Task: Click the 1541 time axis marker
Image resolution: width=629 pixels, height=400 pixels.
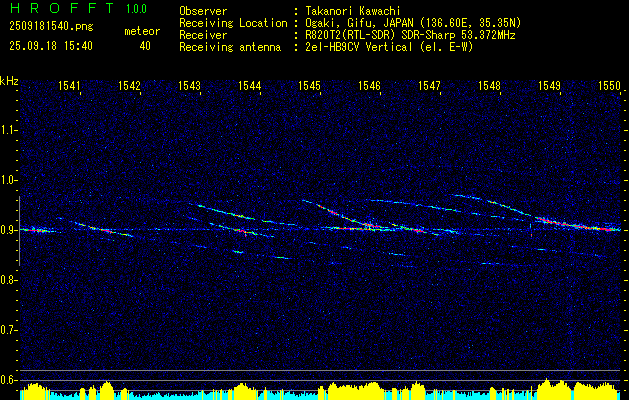Action: 69,85
